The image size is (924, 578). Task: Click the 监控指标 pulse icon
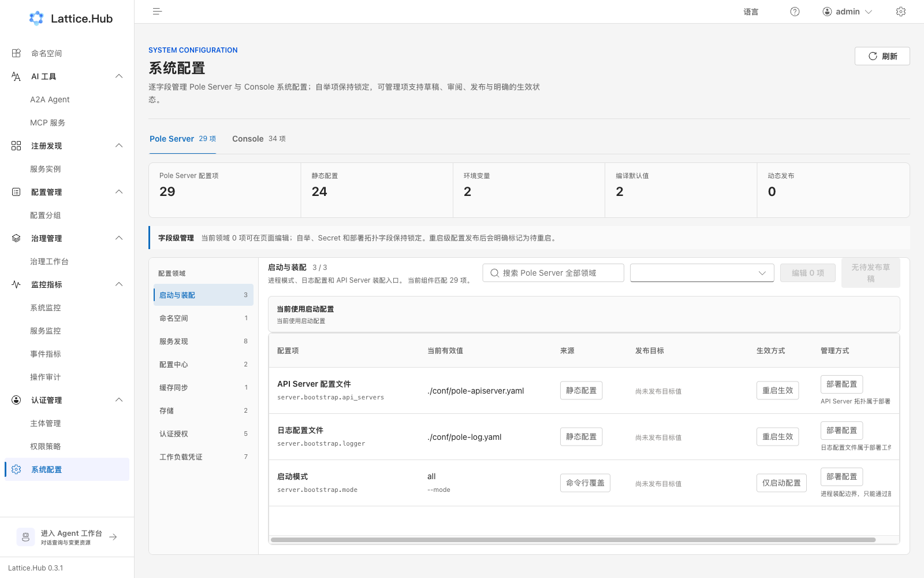tap(16, 284)
